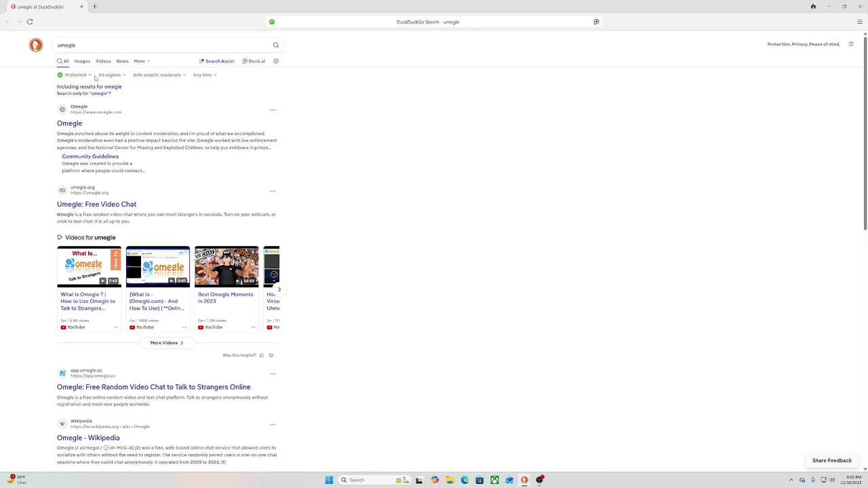
Task: Open the DuckDuckGo page side menu icon
Action: 851,44
